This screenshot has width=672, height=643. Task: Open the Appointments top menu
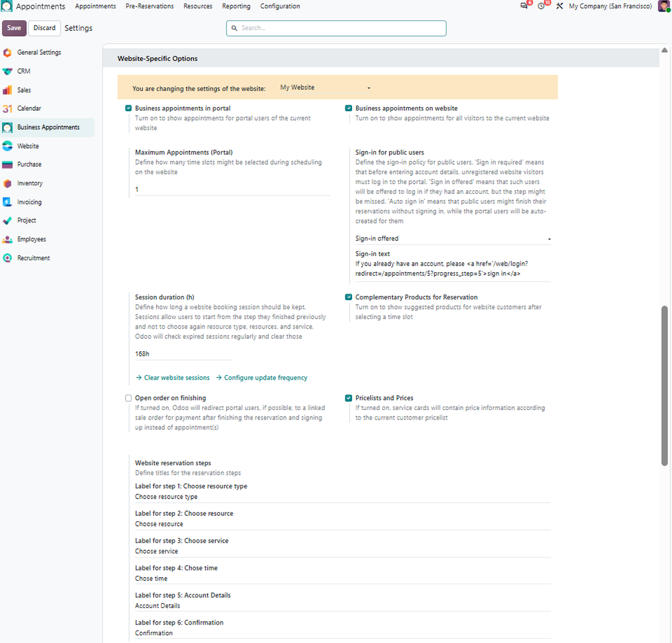pos(95,6)
